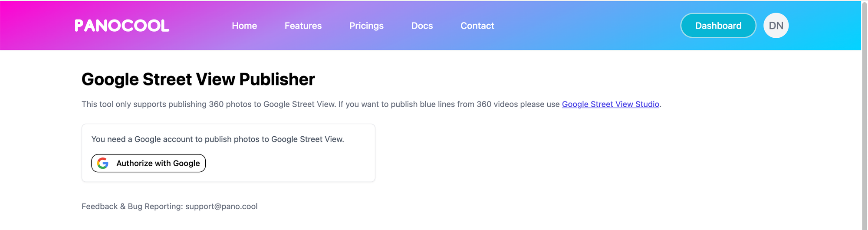Go to the Home page
This screenshot has width=868, height=230.
[x=244, y=26]
